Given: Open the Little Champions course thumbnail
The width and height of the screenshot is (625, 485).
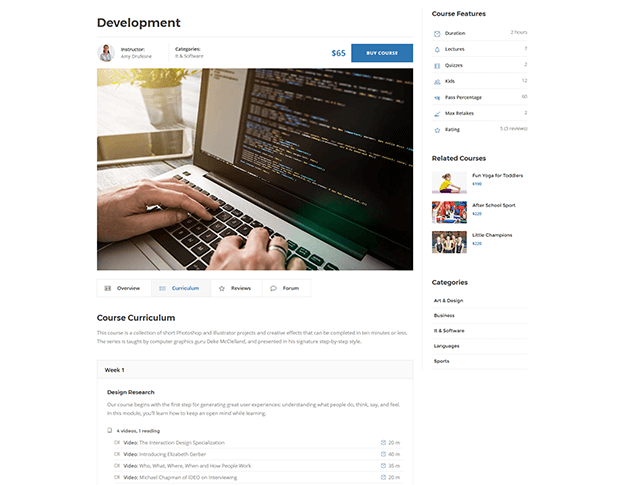Looking at the screenshot, I should (x=449, y=242).
